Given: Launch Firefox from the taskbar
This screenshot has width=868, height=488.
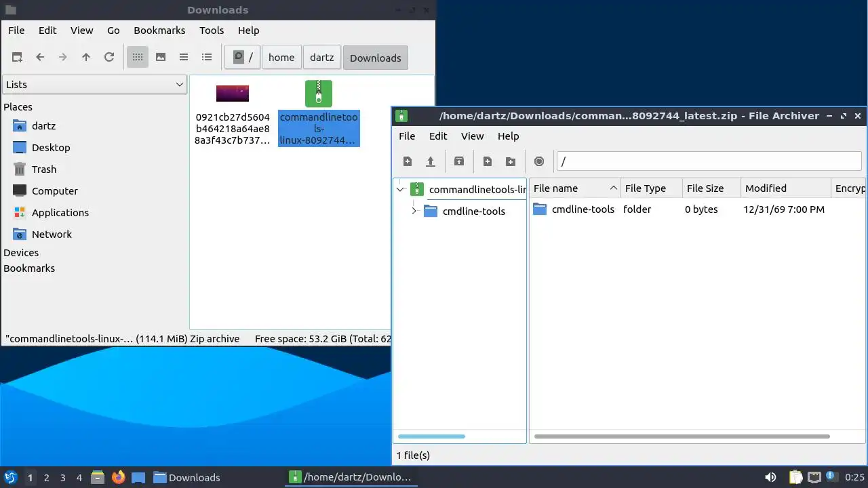Looking at the screenshot, I should tap(119, 477).
